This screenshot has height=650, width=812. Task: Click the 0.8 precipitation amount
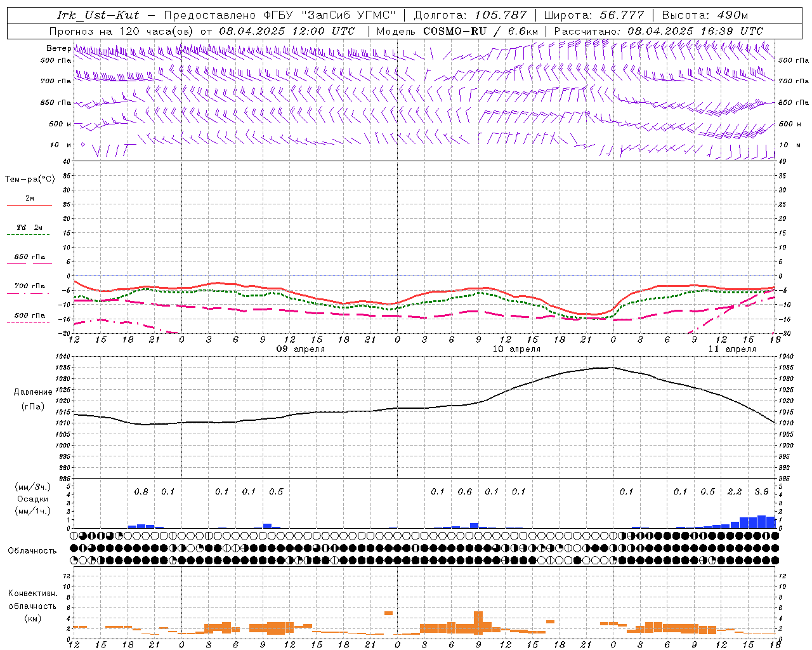click(x=141, y=492)
